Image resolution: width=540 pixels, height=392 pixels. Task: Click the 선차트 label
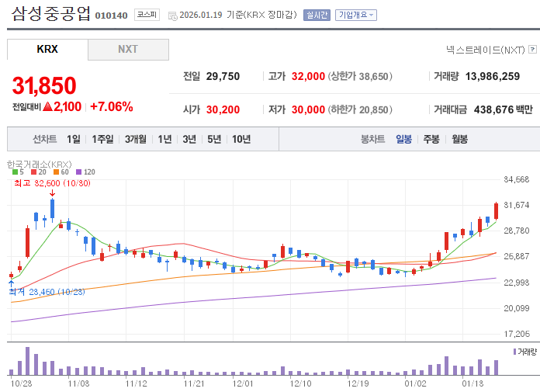(x=45, y=139)
